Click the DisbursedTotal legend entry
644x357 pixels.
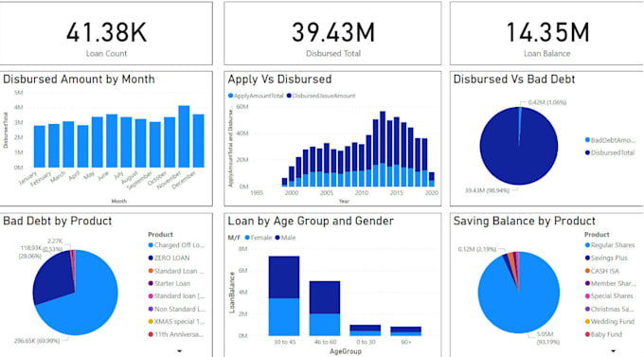(x=610, y=152)
